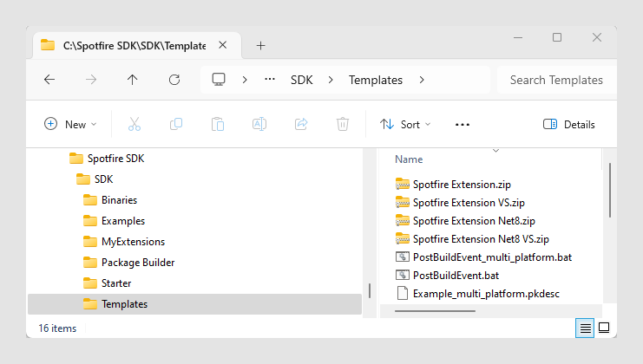Refresh the current folder view
Viewport: 643px width, 364px height.
point(174,80)
